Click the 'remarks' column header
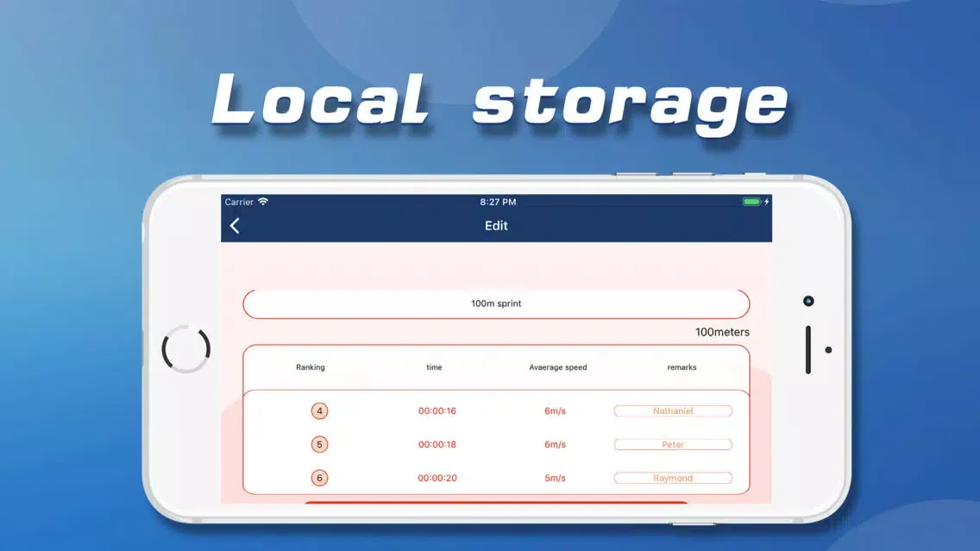 pos(682,367)
